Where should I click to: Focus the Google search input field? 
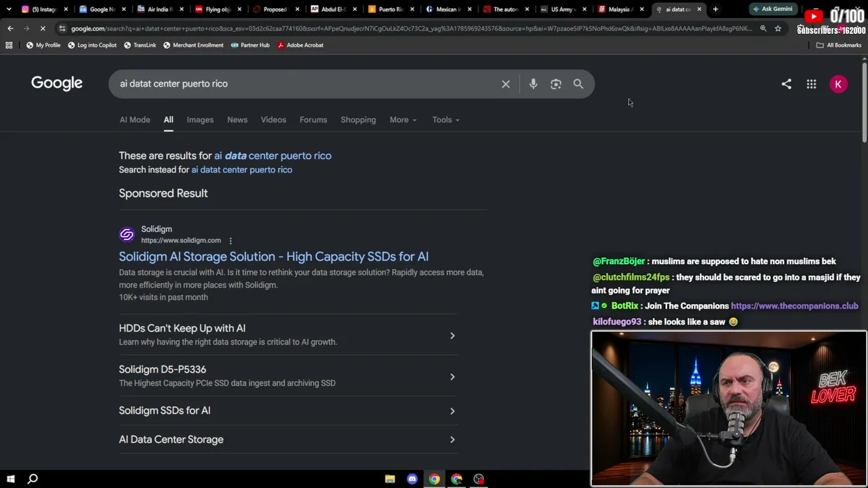tap(305, 84)
